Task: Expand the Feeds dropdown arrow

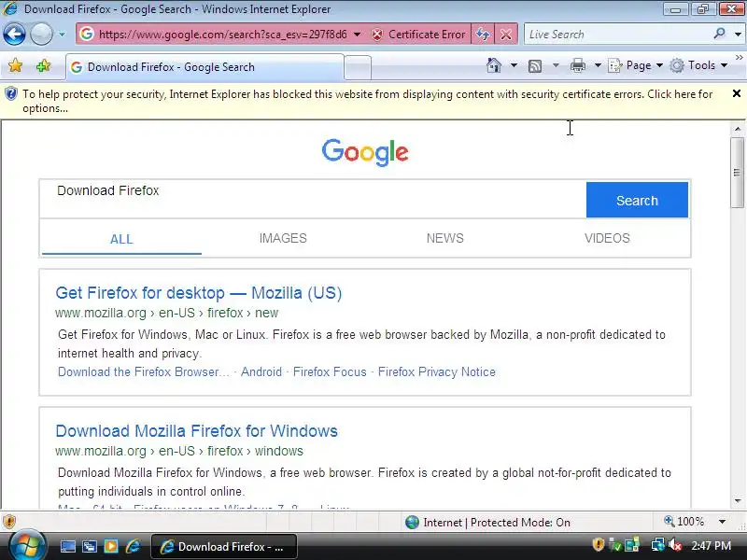Action: [x=556, y=65]
